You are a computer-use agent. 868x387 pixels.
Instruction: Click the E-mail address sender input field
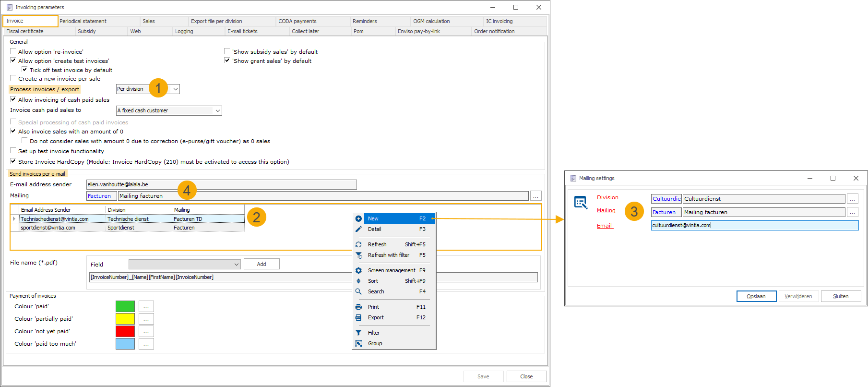[221, 185]
